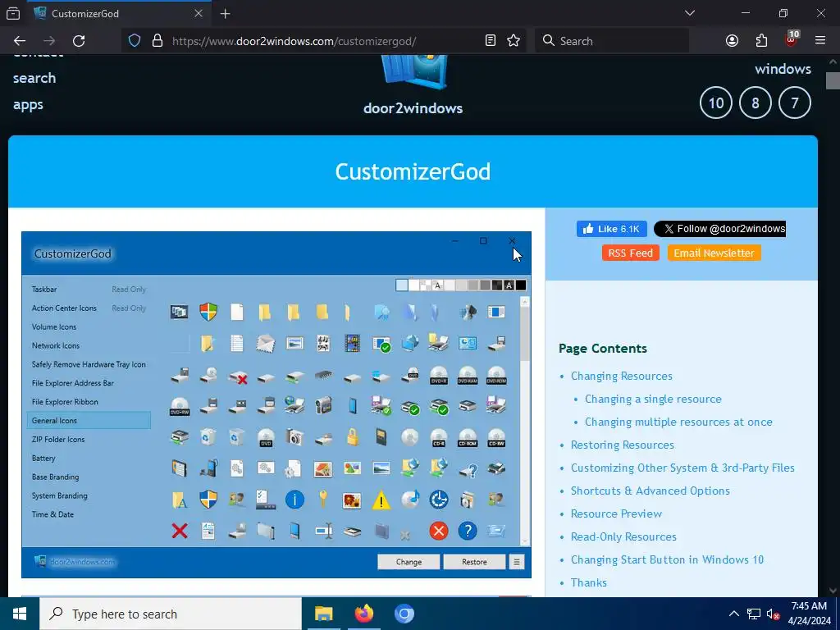Open the Windows 8 circle link
Image resolution: width=840 pixels, height=630 pixels.
coord(756,103)
